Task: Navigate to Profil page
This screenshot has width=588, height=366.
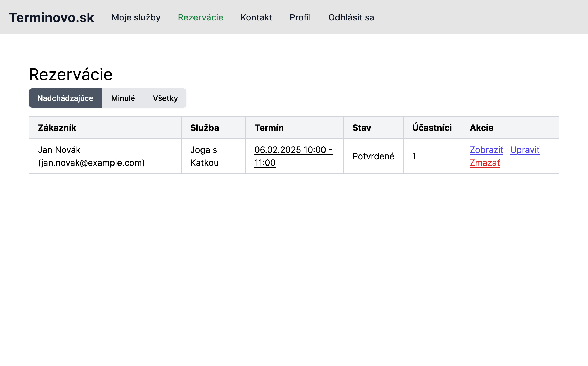Action: 300,17
